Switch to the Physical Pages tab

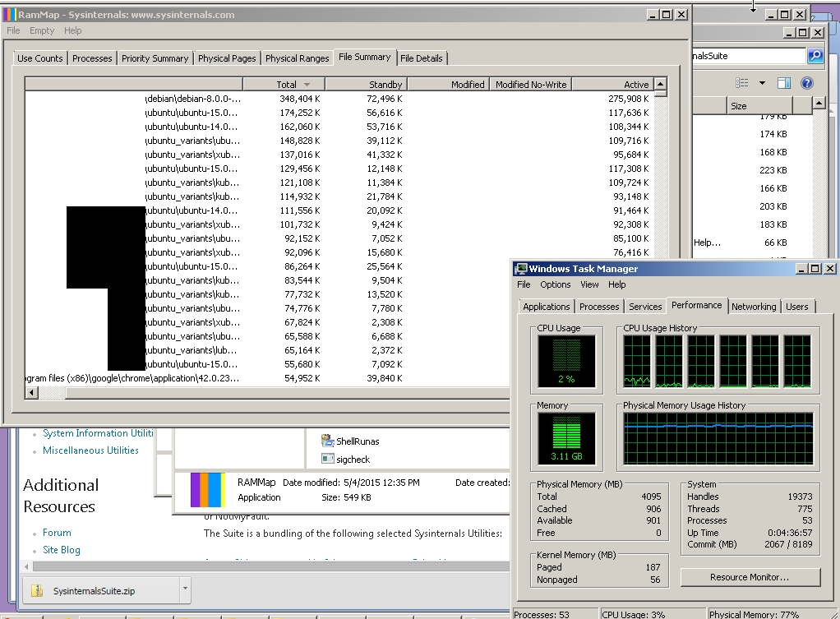[227, 58]
